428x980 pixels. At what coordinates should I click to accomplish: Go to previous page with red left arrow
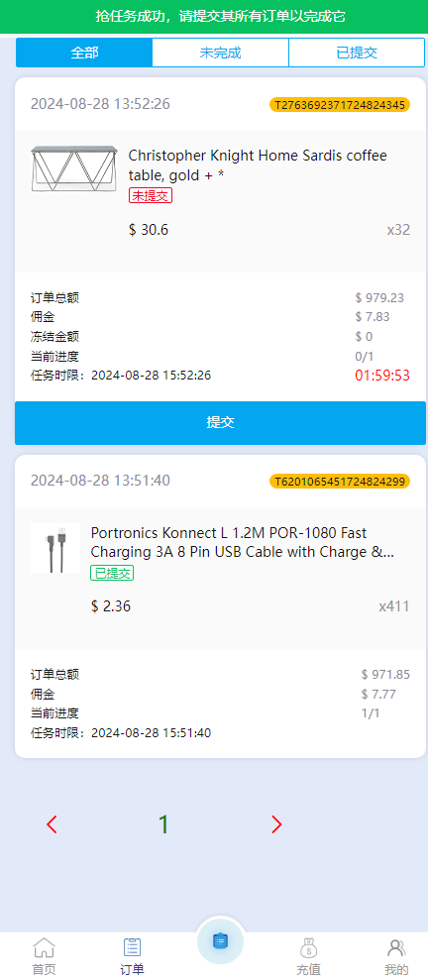[x=52, y=825]
